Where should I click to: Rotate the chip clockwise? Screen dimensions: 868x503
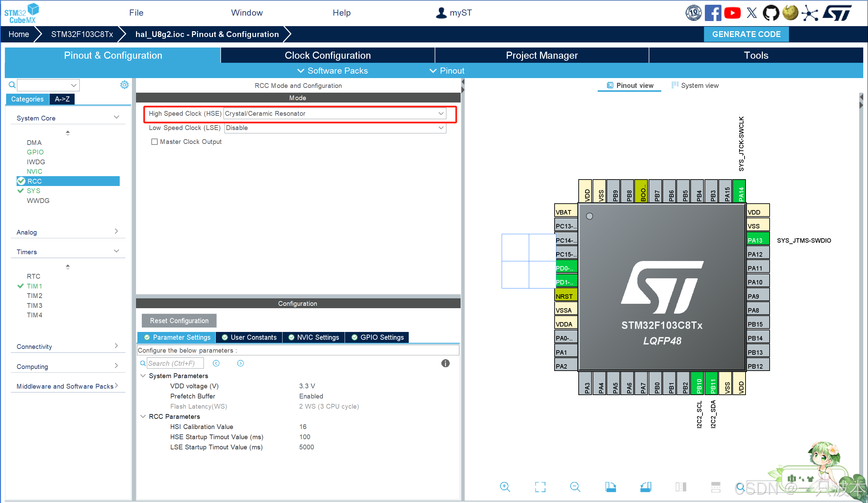610,486
